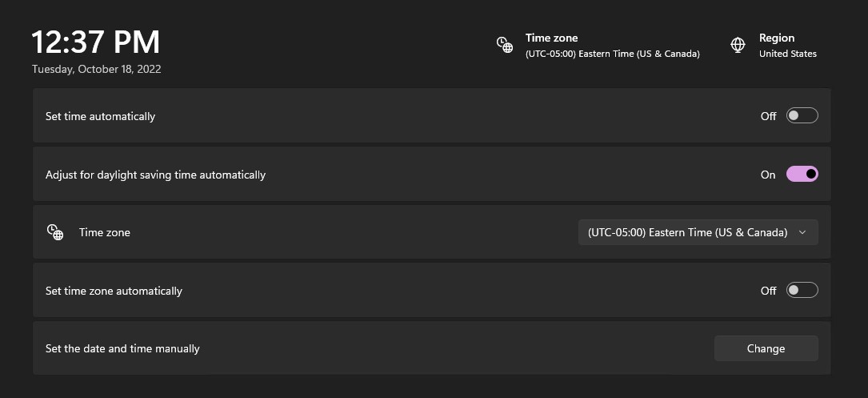Open the Eastern Time (US & Canada) combo box

point(698,232)
